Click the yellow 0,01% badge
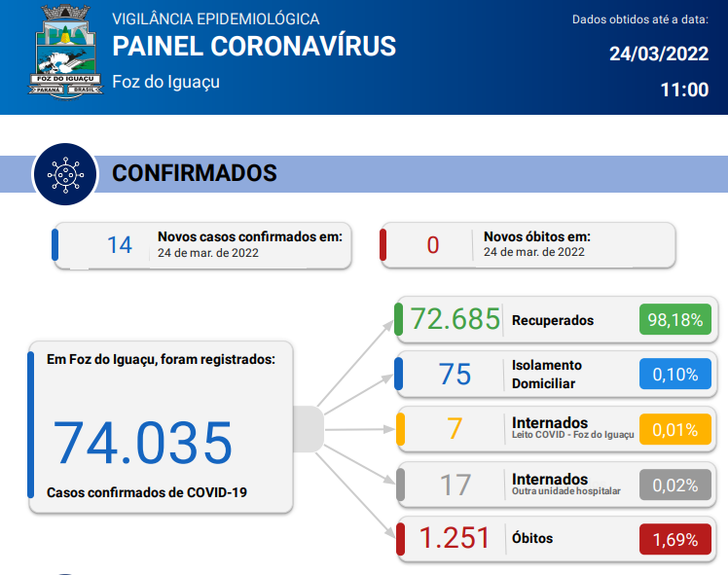The width and height of the screenshot is (728, 575). coord(675,429)
